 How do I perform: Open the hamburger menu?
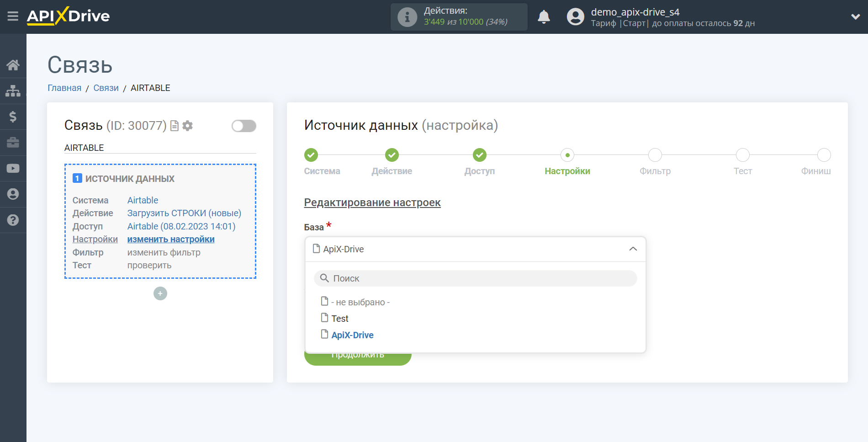13,16
